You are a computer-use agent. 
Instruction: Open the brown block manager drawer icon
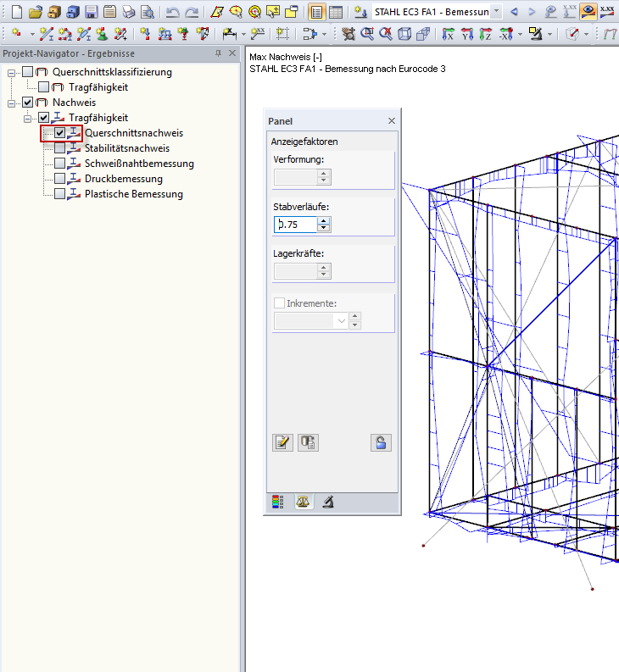coord(54,12)
